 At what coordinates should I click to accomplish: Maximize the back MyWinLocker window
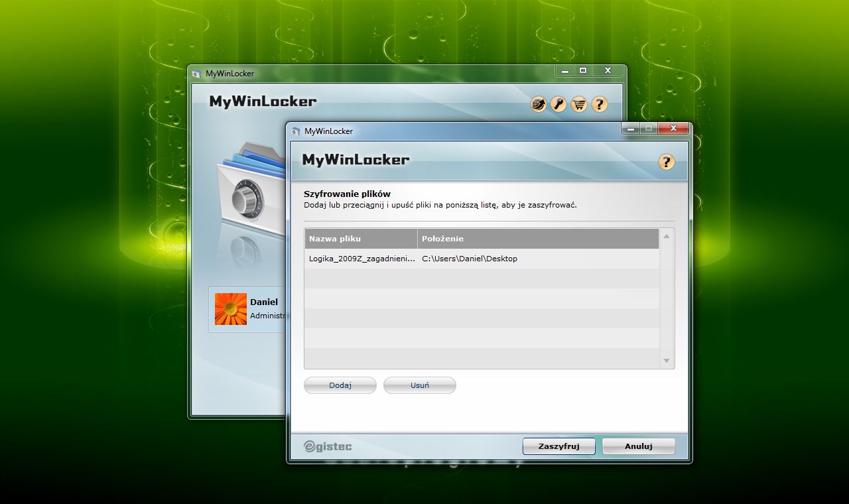point(583,70)
